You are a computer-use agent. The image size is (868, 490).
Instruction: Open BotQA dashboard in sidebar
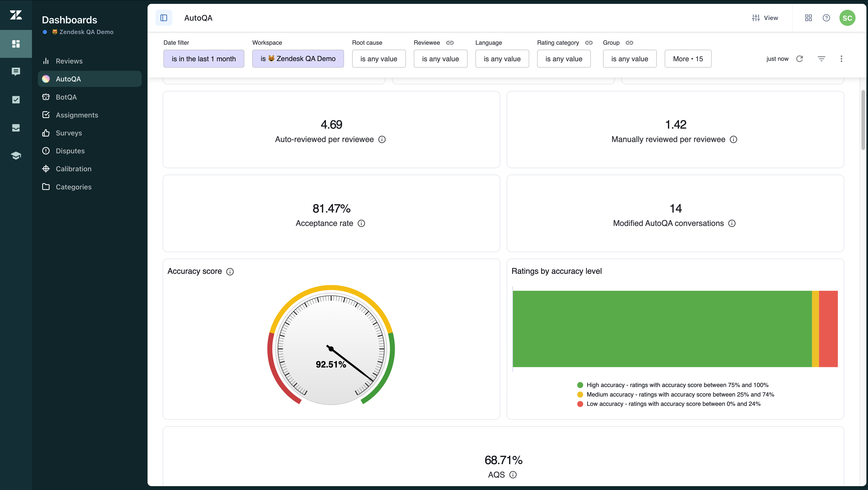66,97
